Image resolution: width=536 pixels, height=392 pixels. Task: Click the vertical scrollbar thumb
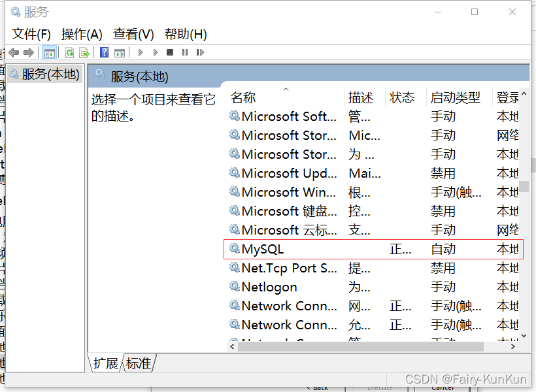[x=524, y=187]
